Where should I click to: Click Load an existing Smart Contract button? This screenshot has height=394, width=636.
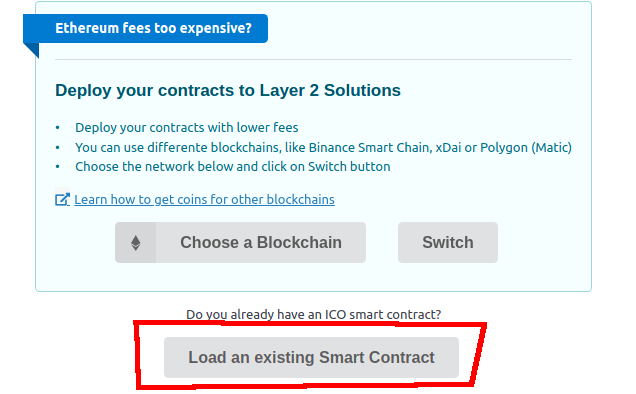tap(311, 357)
